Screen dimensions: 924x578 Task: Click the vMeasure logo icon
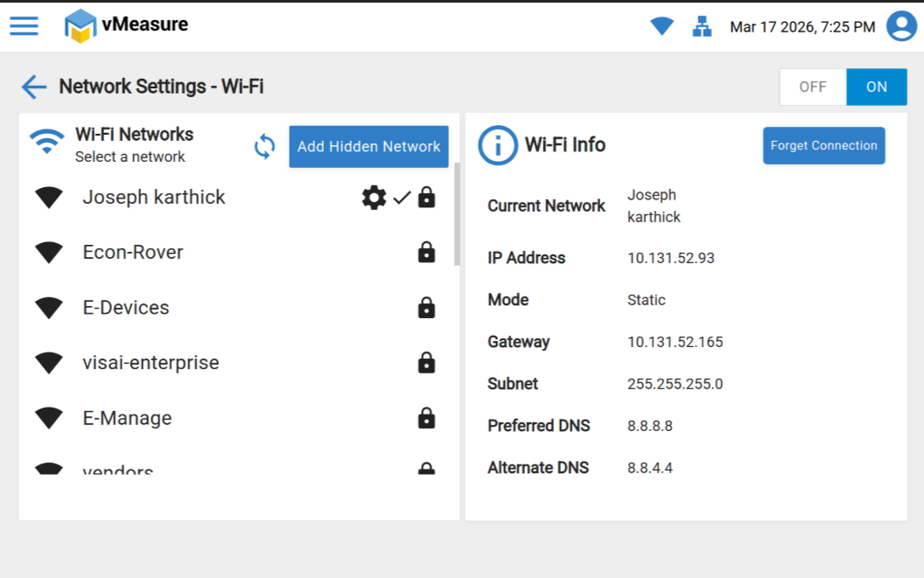pyautogui.click(x=80, y=25)
